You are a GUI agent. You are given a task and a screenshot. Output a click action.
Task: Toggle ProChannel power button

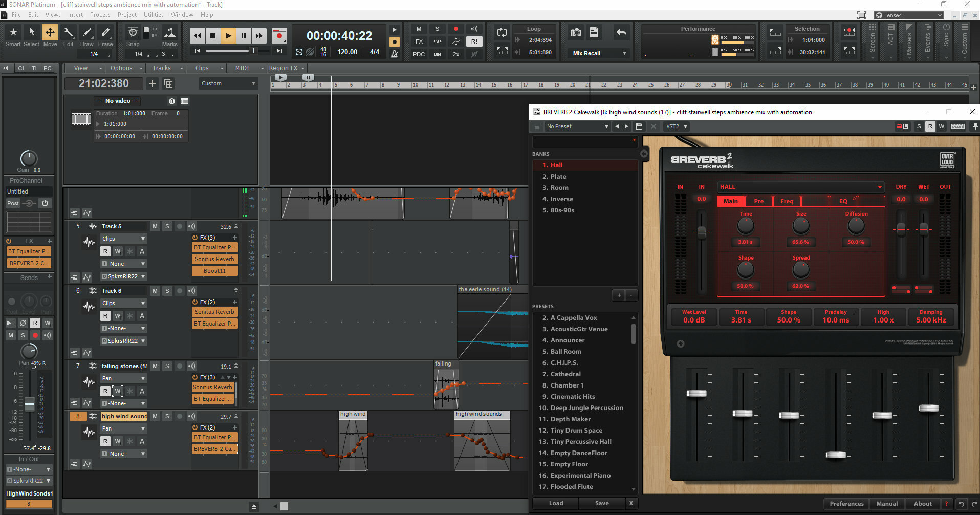click(45, 203)
